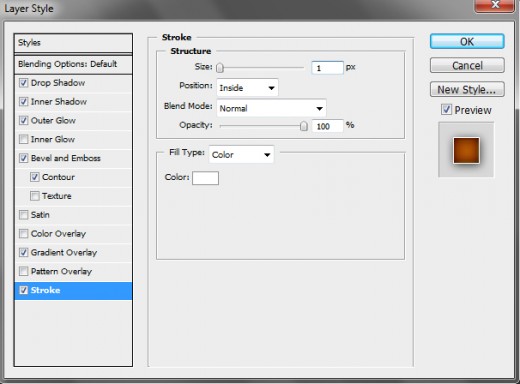Open Texture settings label
520x384 pixels.
57,196
